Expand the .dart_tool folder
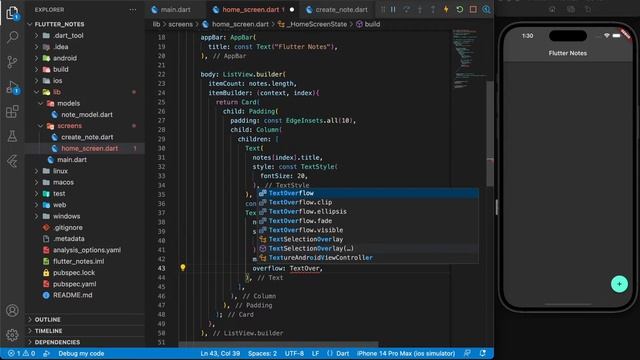Screen dimensions: 640x360 point(68,36)
